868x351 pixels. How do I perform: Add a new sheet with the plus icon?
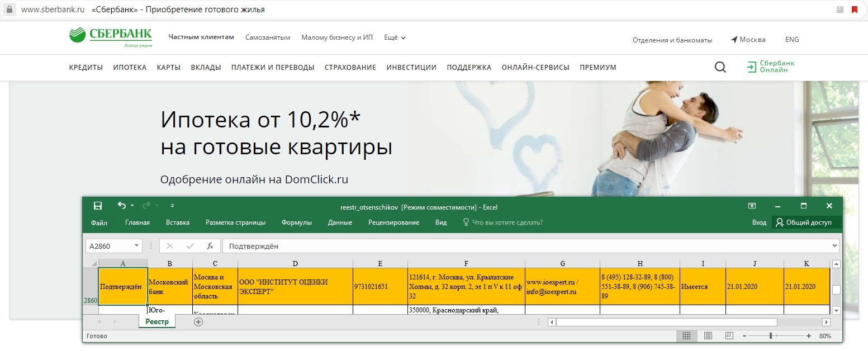pos(198,322)
